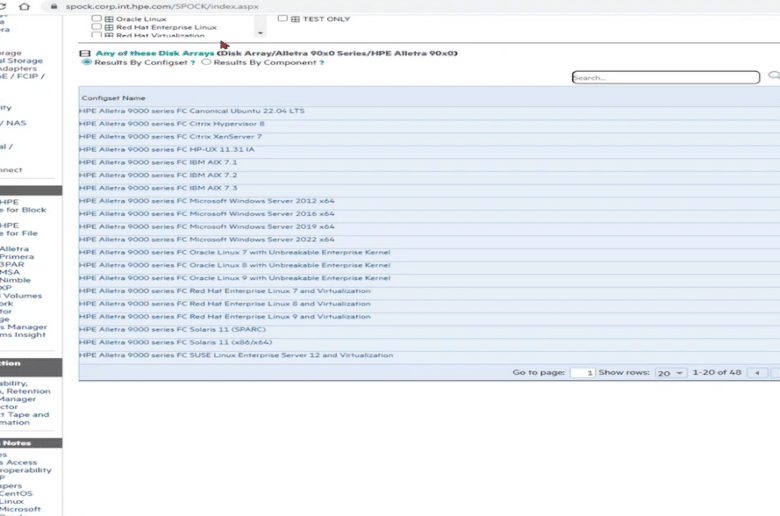The image size is (780, 516).
Task: Open SUSE Linux Enterprise Server 12 configset
Action: click(x=236, y=356)
